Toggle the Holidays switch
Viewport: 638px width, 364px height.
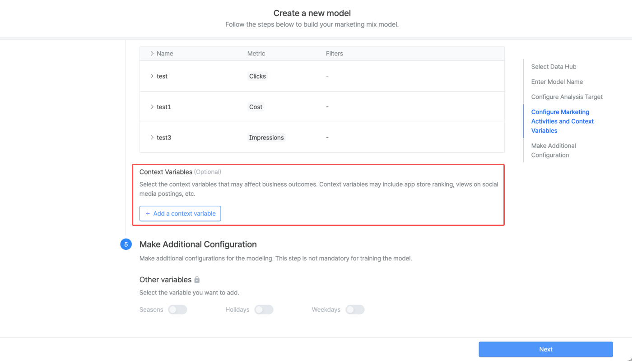(x=264, y=310)
